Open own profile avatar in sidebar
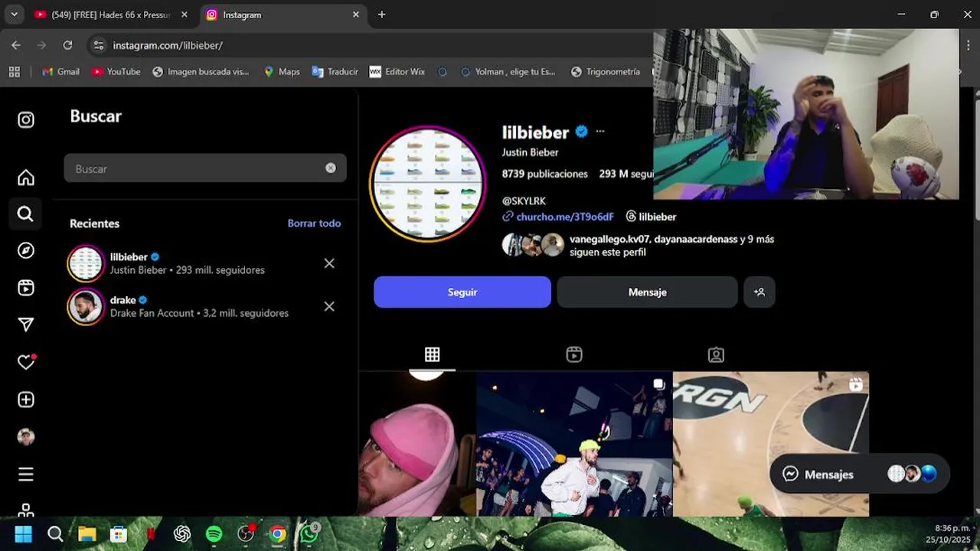 pos(26,437)
